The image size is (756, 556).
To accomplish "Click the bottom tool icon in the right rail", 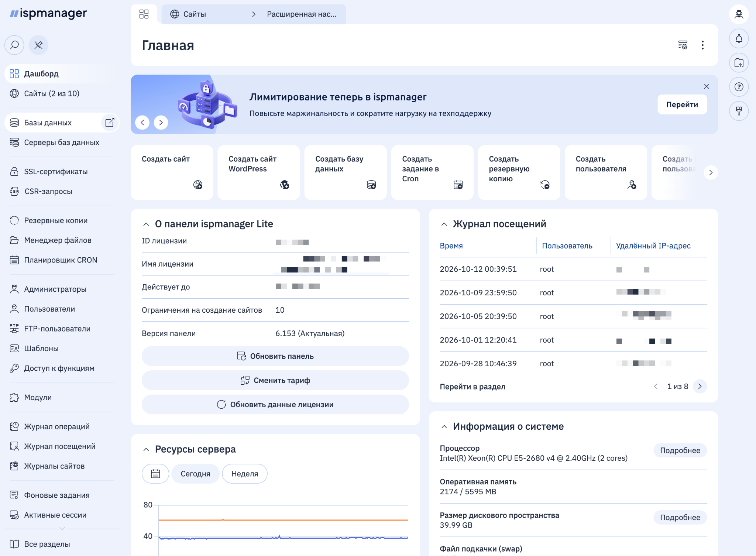I will pos(739,111).
